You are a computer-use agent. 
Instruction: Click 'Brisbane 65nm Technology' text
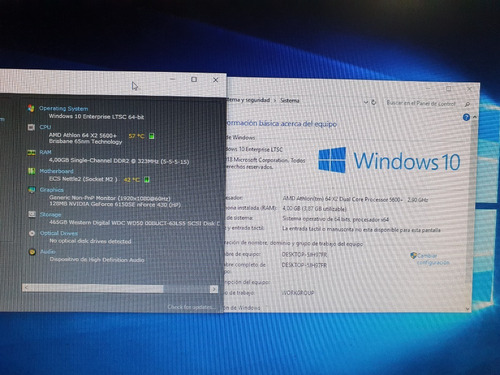(85, 142)
